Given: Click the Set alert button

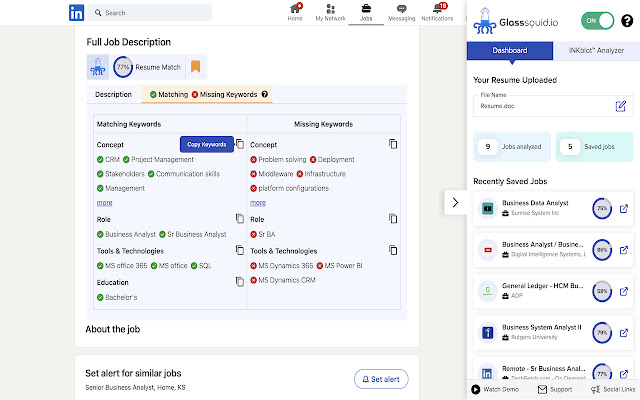Looking at the screenshot, I should 381,379.
